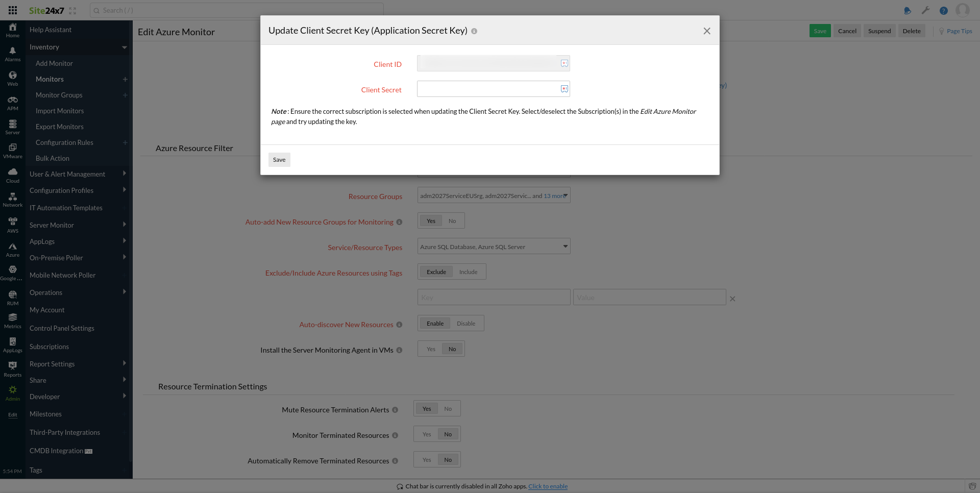Viewport: 980px width, 493px height.
Task: Click the 'Click to enable' chat link
Action: pos(548,486)
